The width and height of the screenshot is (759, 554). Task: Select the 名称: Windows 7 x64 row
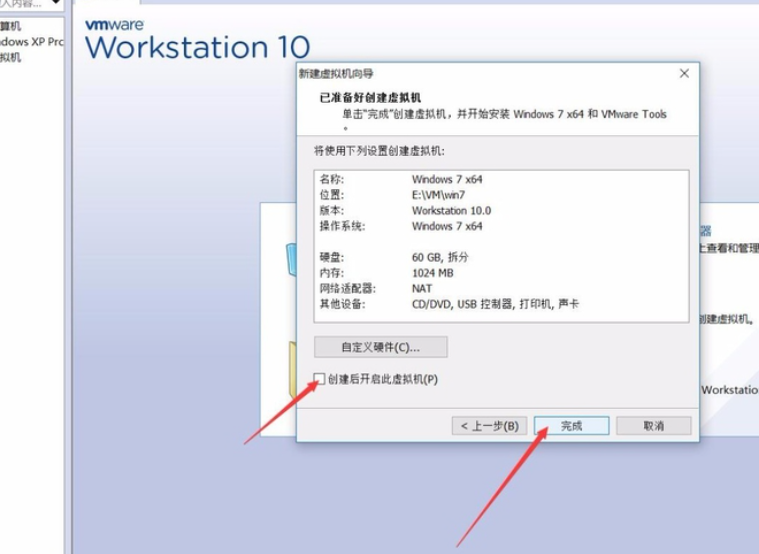pyautogui.click(x=501, y=179)
